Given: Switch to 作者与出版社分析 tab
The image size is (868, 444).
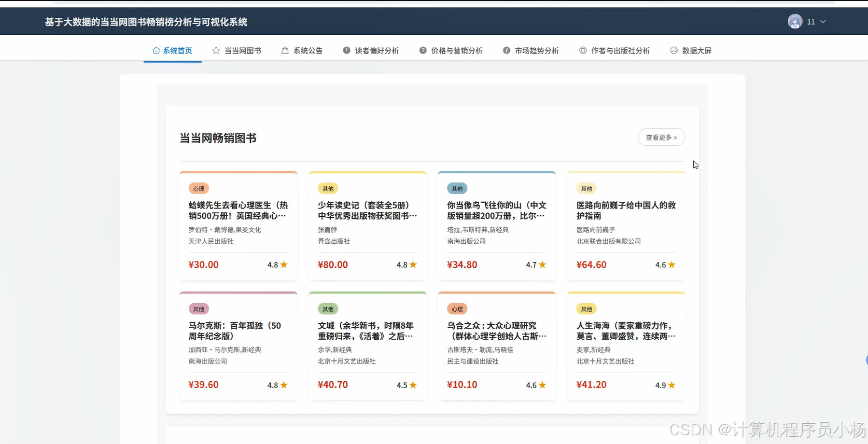Looking at the screenshot, I should (615, 50).
